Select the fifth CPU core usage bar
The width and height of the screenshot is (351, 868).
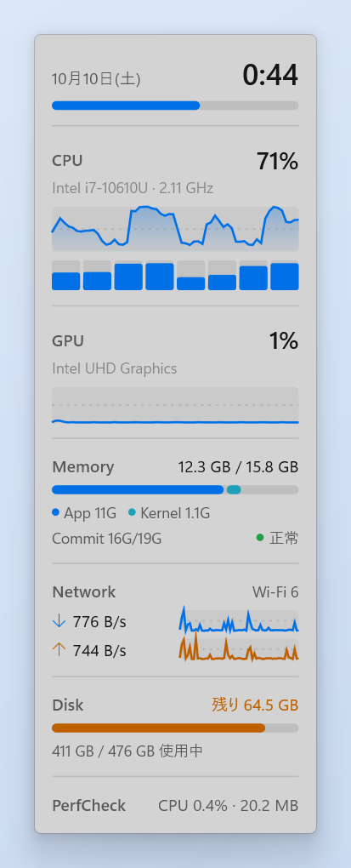tap(190, 275)
